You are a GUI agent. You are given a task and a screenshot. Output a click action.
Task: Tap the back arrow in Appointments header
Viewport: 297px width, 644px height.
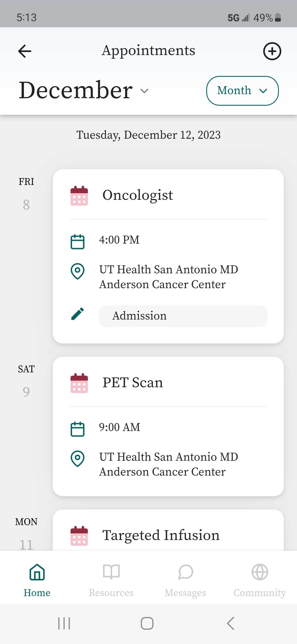click(x=25, y=51)
